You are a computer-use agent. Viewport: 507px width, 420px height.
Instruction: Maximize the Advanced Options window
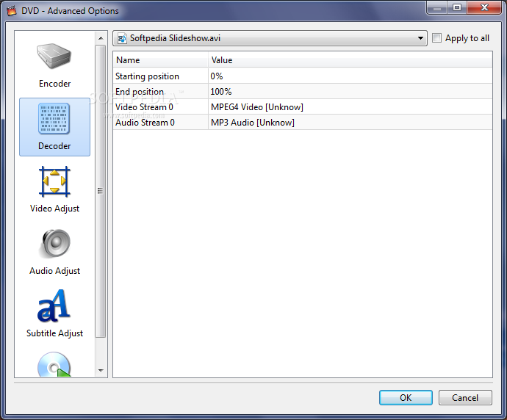pos(457,7)
